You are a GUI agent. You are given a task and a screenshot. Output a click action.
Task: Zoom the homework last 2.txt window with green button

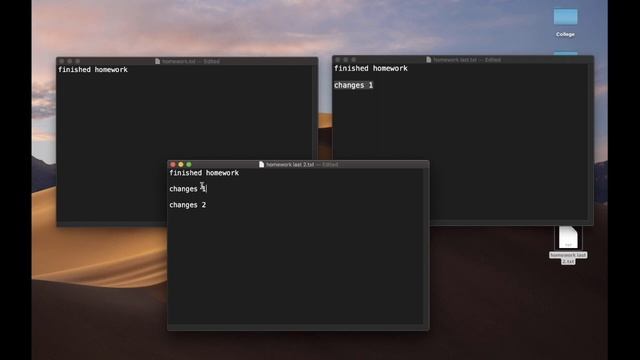pyautogui.click(x=189, y=164)
